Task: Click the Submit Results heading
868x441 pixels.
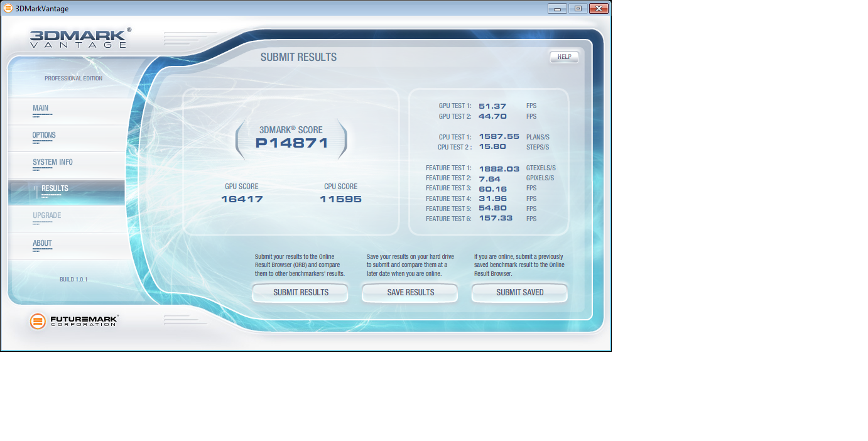Action: (298, 57)
